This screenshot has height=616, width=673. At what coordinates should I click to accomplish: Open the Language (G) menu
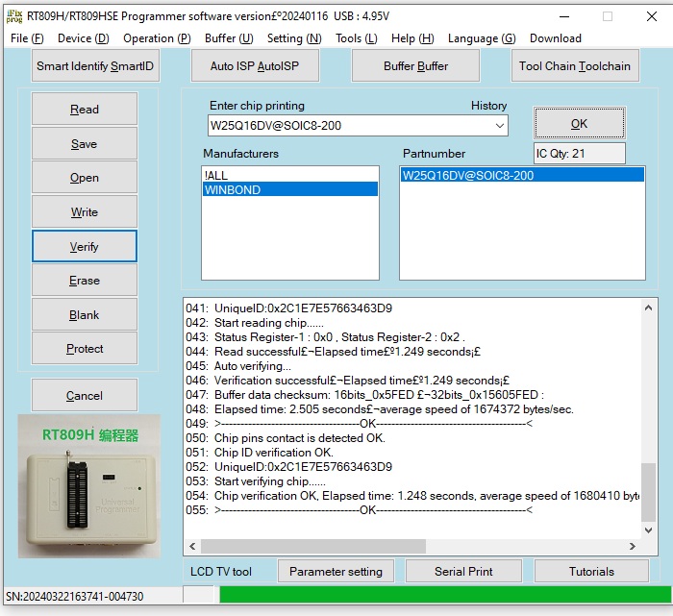(482, 38)
